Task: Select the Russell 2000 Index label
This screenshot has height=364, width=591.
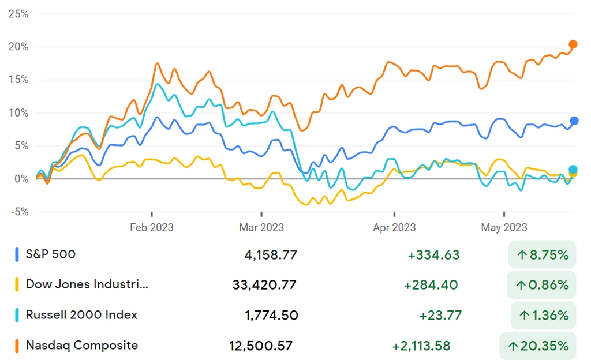Action: pos(81,315)
